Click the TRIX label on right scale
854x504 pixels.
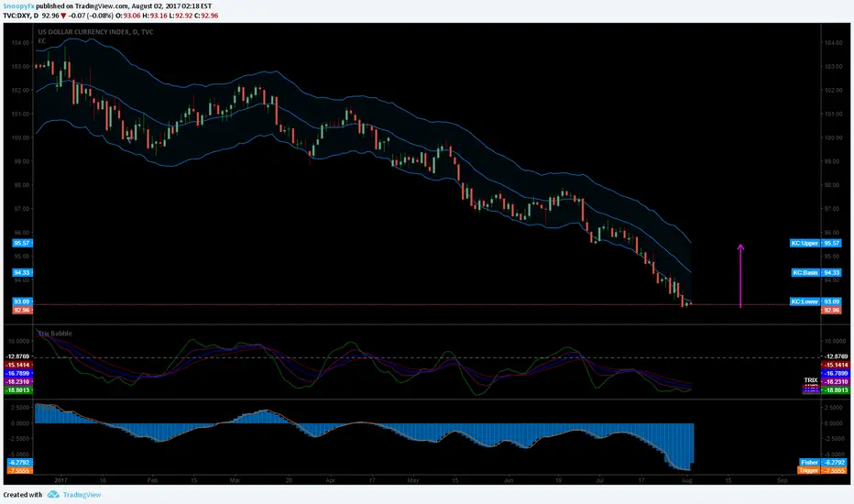click(810, 379)
